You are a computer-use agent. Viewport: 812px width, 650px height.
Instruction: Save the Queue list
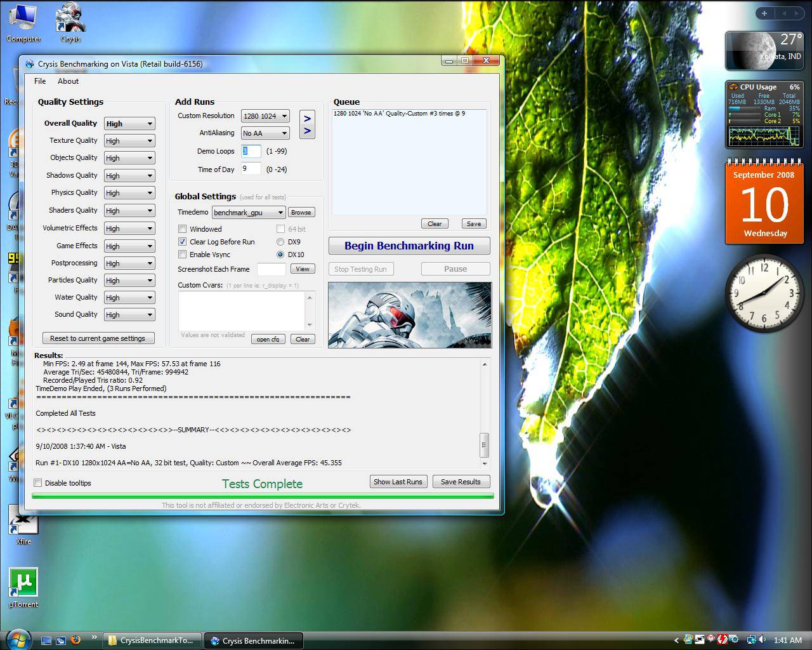(x=474, y=223)
